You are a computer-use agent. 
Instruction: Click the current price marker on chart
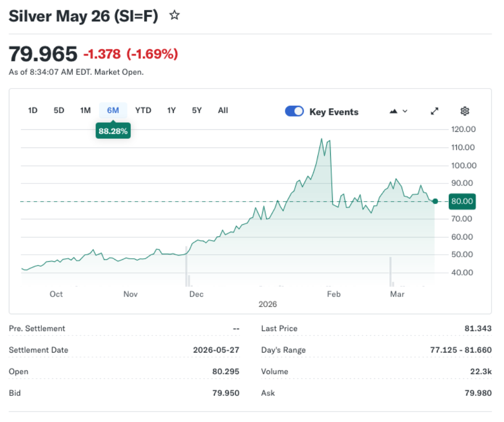(x=435, y=201)
